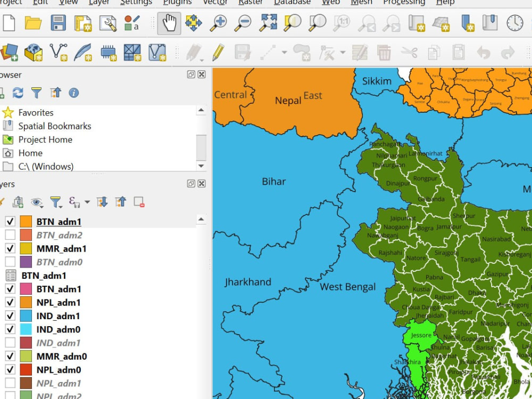The width and height of the screenshot is (532, 399).
Task: Toggle the MMR_adm0 layer checkbox
Action: click(x=10, y=356)
